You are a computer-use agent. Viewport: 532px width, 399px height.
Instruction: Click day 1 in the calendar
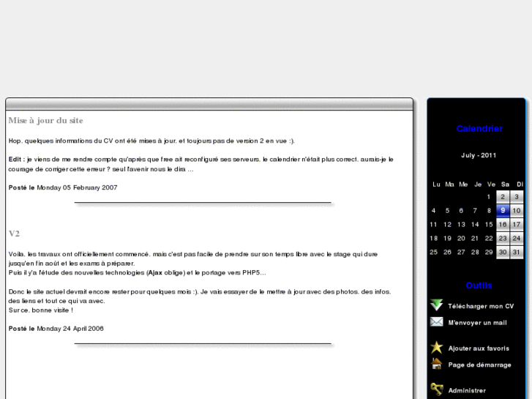click(x=489, y=197)
